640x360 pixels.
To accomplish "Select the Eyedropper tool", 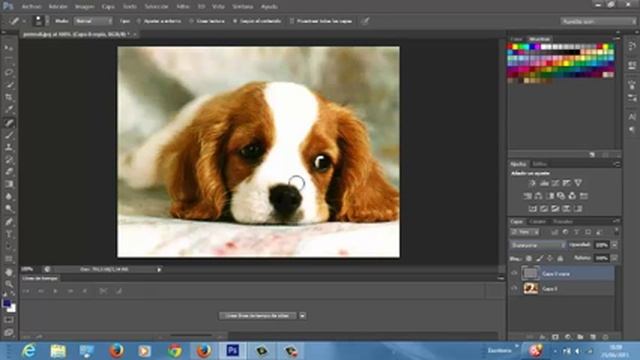I will [9, 109].
